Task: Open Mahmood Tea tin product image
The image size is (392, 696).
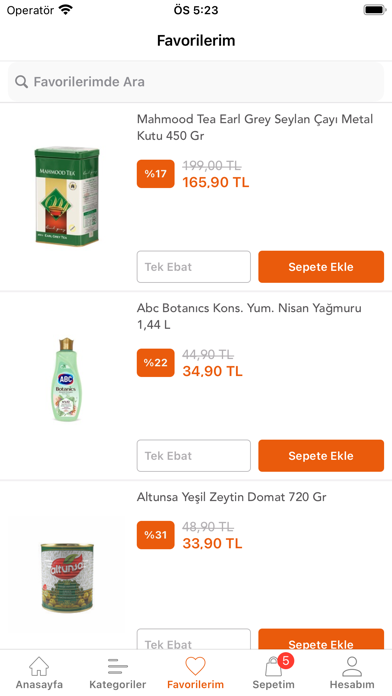Action: tap(67, 197)
